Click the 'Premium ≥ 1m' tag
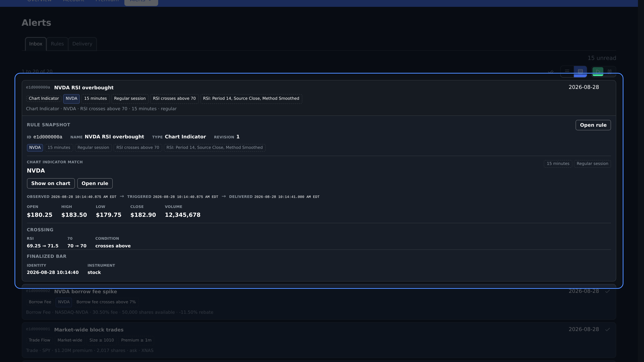The image size is (644, 362). (136, 340)
